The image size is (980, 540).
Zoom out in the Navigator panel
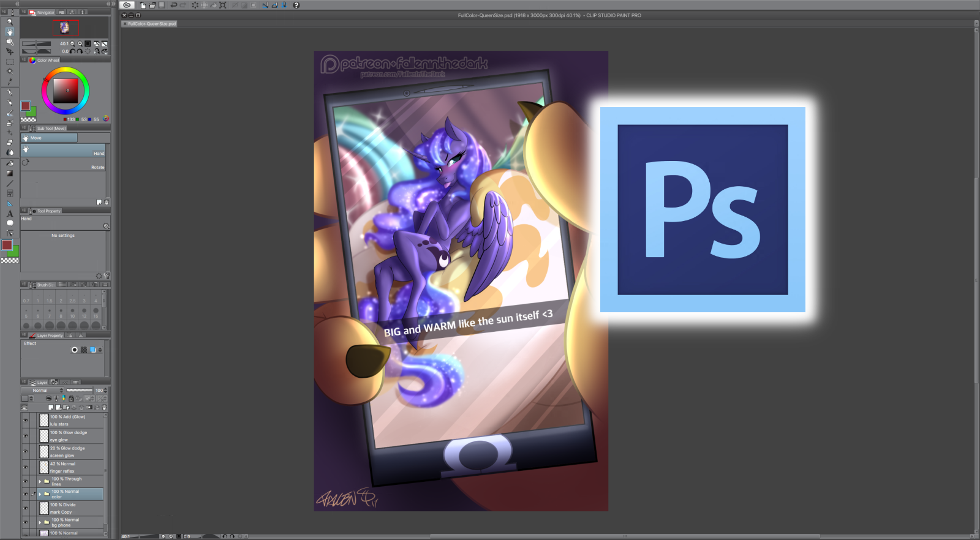(x=72, y=43)
